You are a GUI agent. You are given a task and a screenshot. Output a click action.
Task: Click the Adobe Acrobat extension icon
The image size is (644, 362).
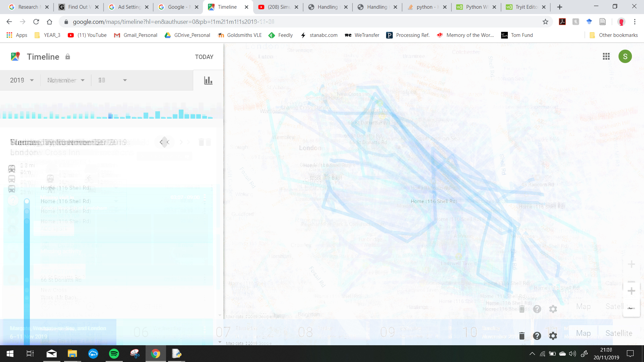(562, 22)
